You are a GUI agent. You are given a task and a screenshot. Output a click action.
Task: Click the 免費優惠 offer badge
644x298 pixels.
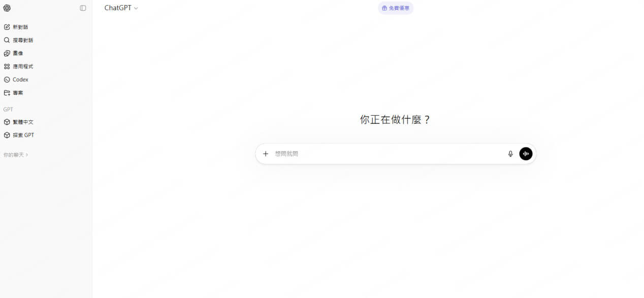coord(396,8)
